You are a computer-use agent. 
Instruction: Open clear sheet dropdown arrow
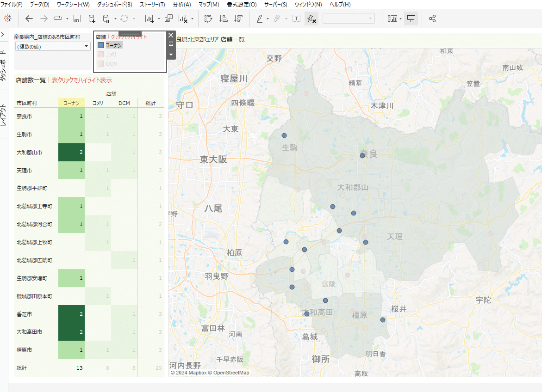(x=192, y=18)
